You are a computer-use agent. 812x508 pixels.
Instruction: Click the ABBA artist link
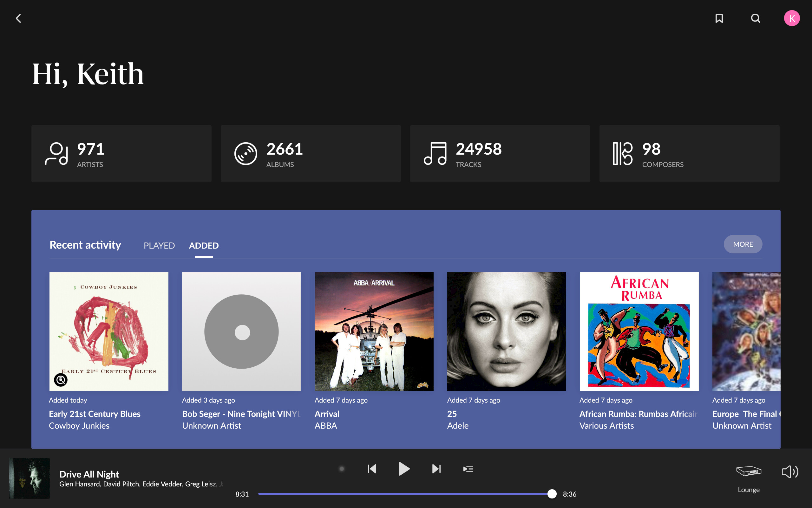(x=326, y=426)
